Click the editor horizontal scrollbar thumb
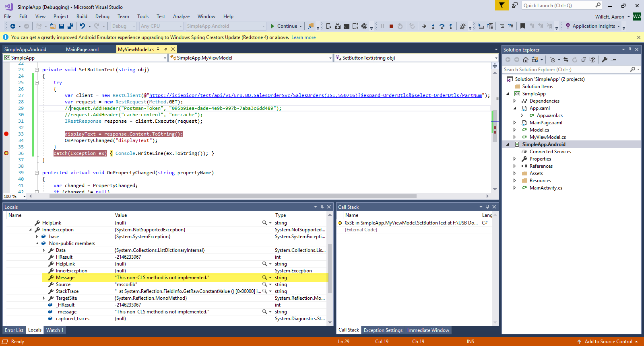The width and height of the screenshot is (644, 346). 233,196
